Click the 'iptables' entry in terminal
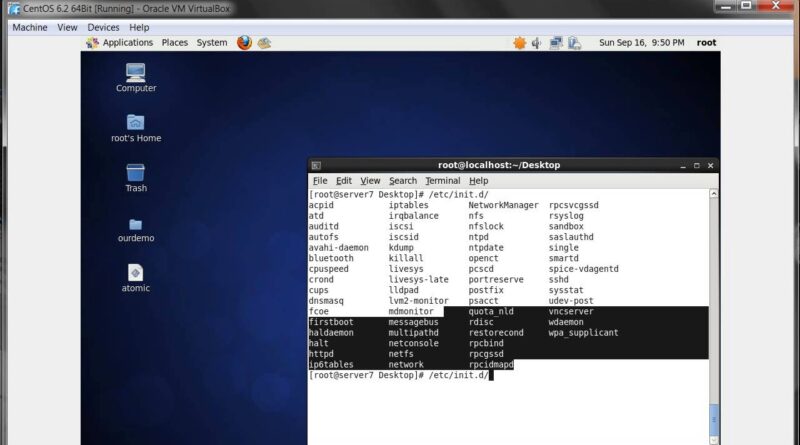800x445 pixels. (408, 205)
